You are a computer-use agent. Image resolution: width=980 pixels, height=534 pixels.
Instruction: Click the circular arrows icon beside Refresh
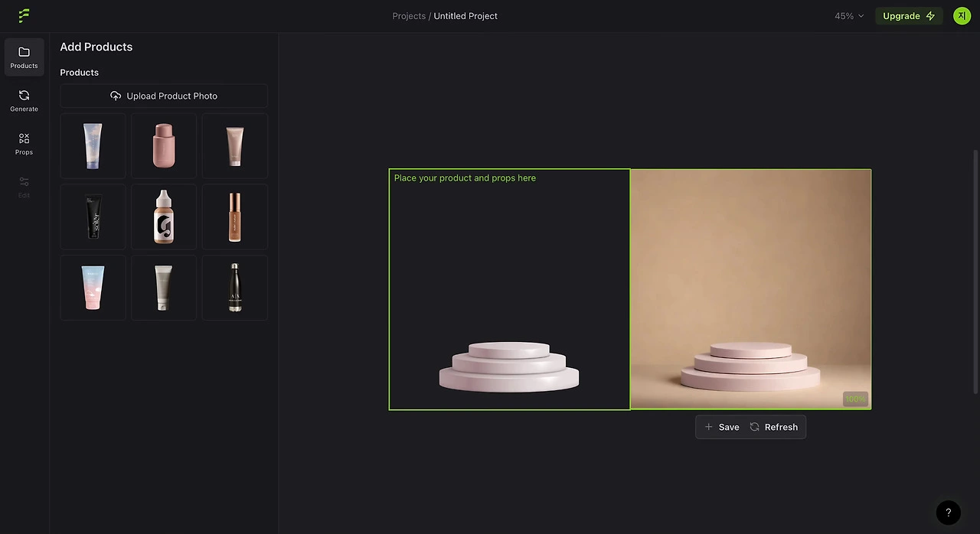click(754, 427)
